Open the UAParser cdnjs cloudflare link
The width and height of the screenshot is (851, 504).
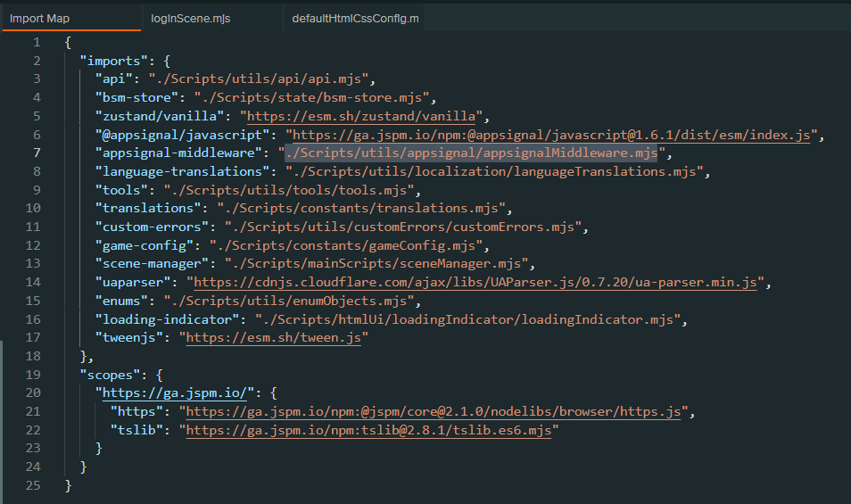click(x=476, y=283)
